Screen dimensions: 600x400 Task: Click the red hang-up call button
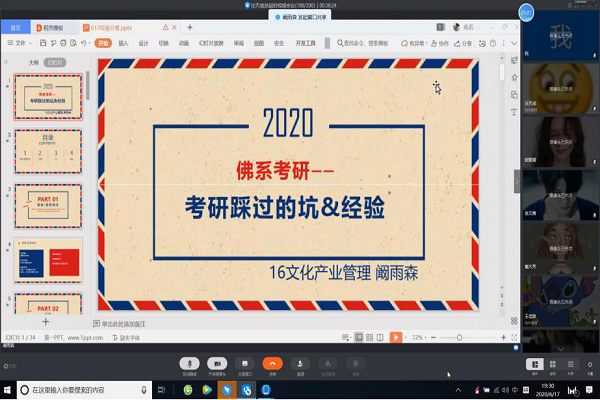[x=272, y=364]
